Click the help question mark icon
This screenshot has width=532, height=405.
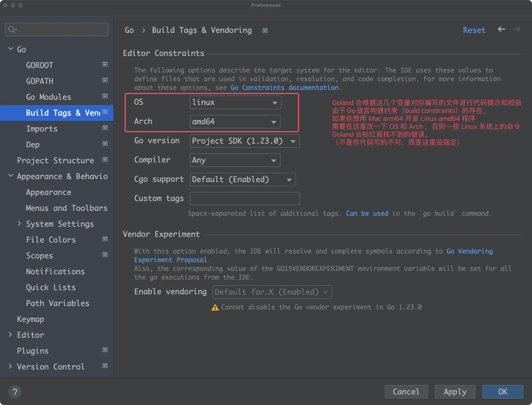pos(15,392)
